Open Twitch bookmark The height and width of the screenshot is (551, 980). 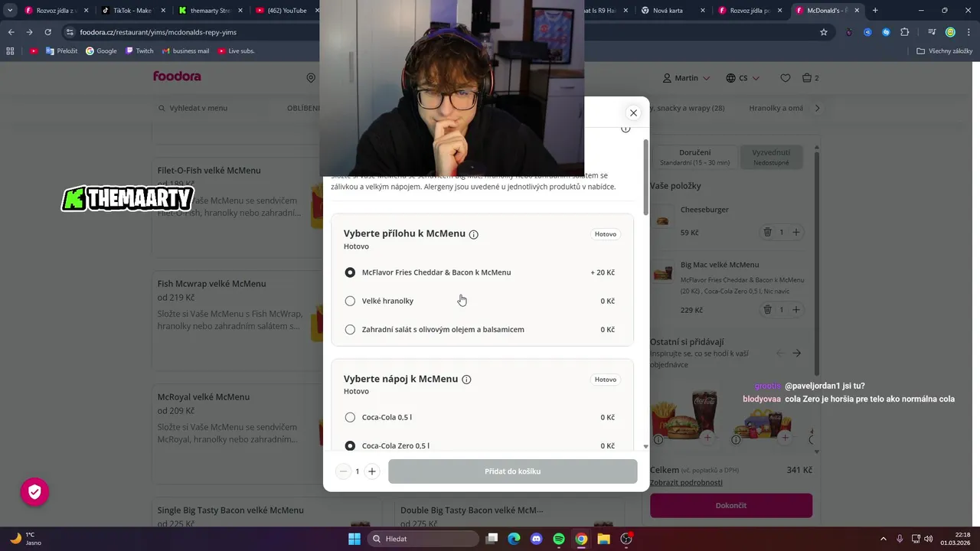coord(139,51)
